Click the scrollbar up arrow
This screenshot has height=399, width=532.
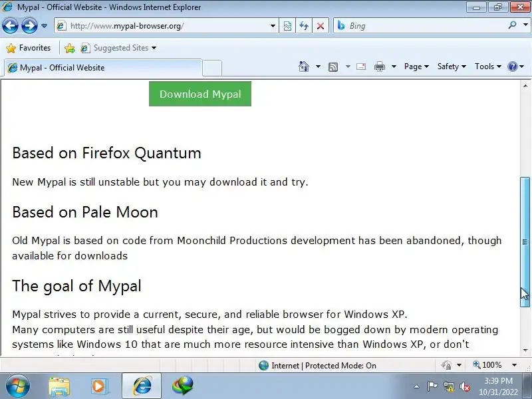[x=525, y=86]
